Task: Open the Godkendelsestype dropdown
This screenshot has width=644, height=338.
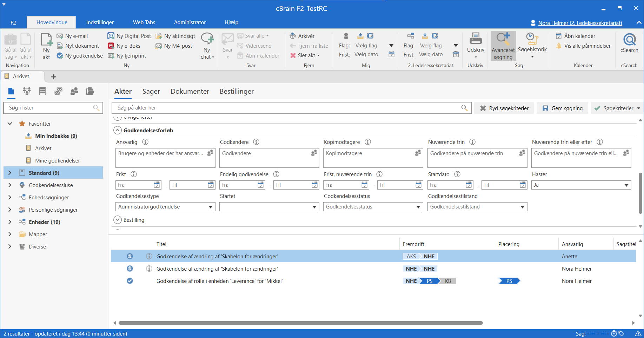Action: coord(210,207)
